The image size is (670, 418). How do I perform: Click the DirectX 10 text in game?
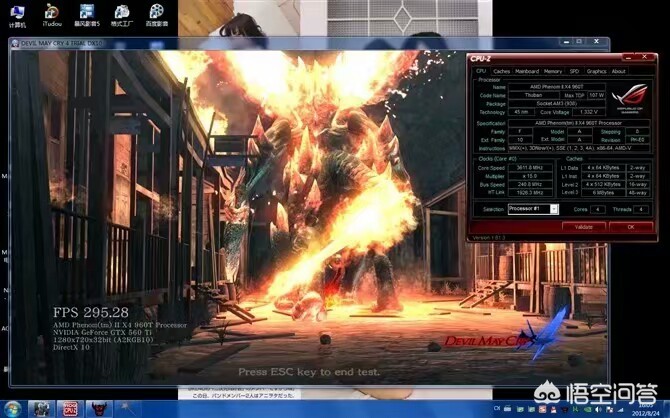(71, 347)
